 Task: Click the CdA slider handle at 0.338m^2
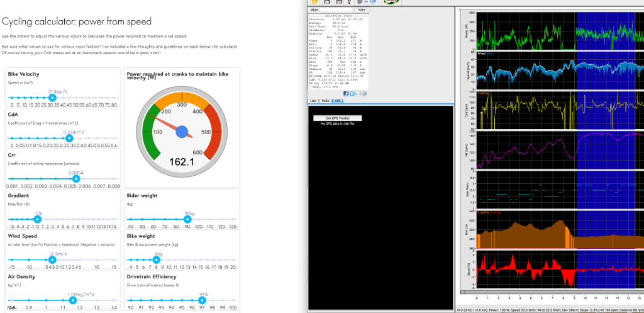coord(69,138)
